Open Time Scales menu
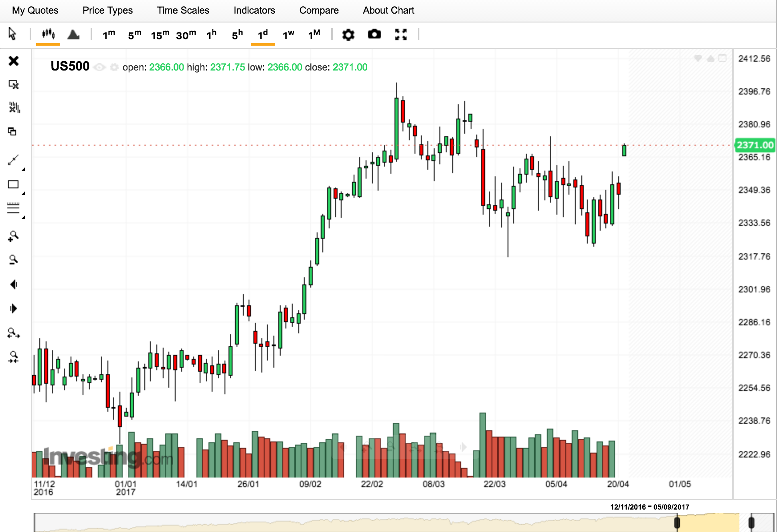 [x=183, y=10]
